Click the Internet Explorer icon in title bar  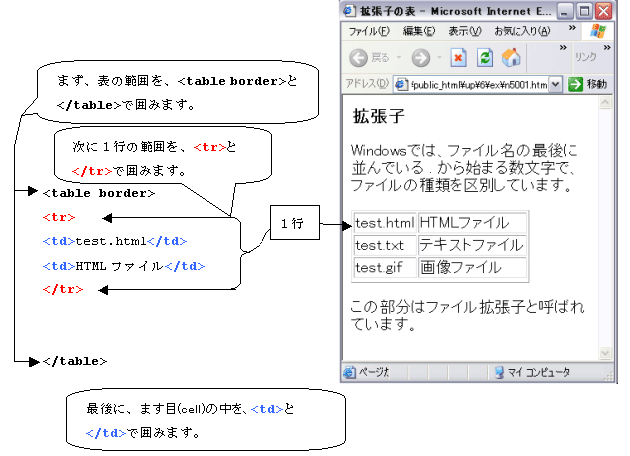point(350,10)
